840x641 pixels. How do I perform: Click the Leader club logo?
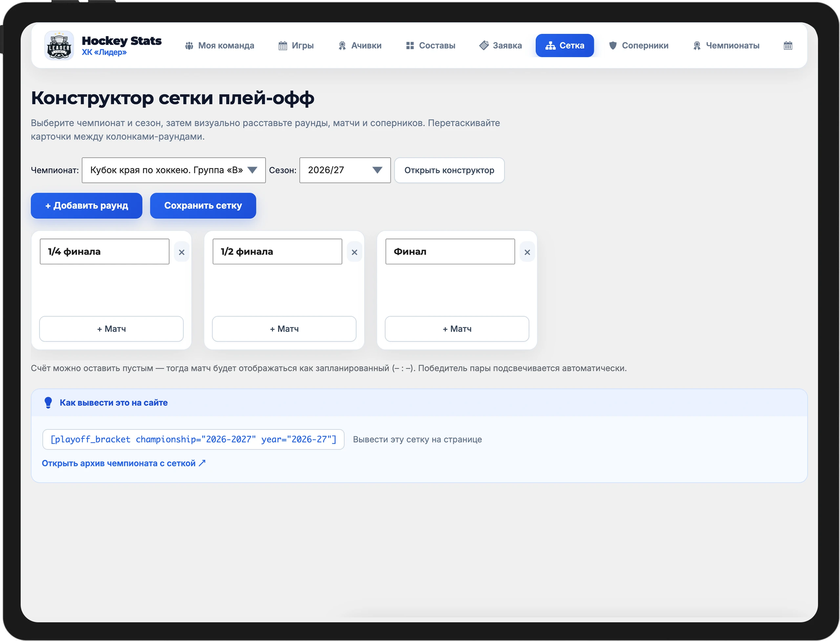coord(59,45)
